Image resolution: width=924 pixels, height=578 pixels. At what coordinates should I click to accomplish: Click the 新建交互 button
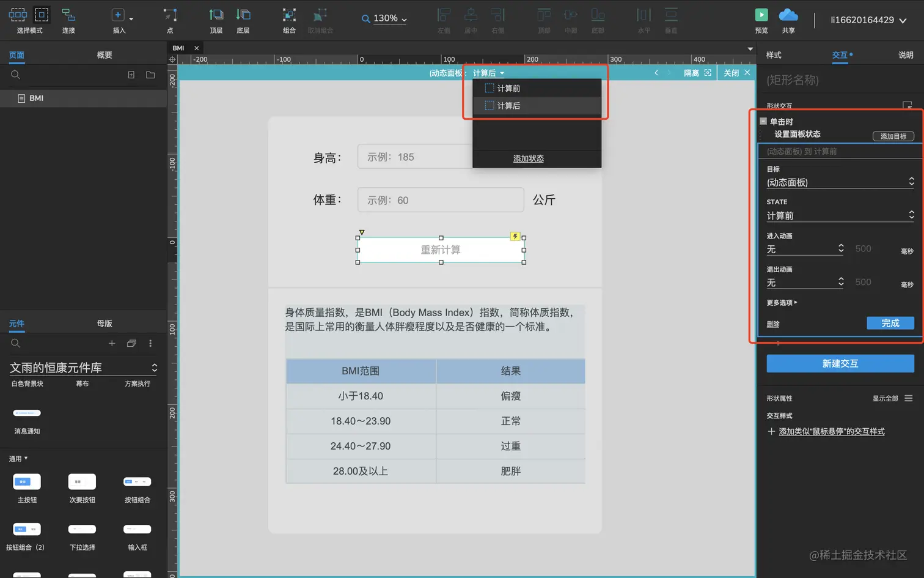(x=840, y=363)
